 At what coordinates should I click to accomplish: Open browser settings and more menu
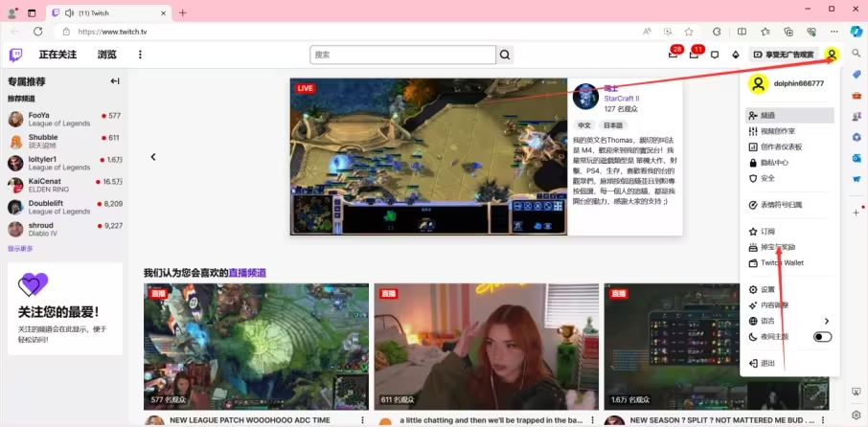(834, 32)
